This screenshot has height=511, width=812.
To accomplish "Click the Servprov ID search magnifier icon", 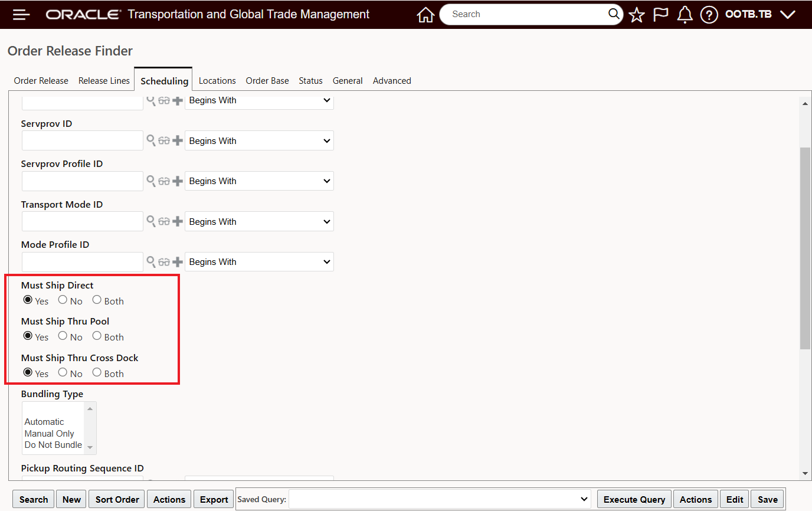I will tap(151, 140).
